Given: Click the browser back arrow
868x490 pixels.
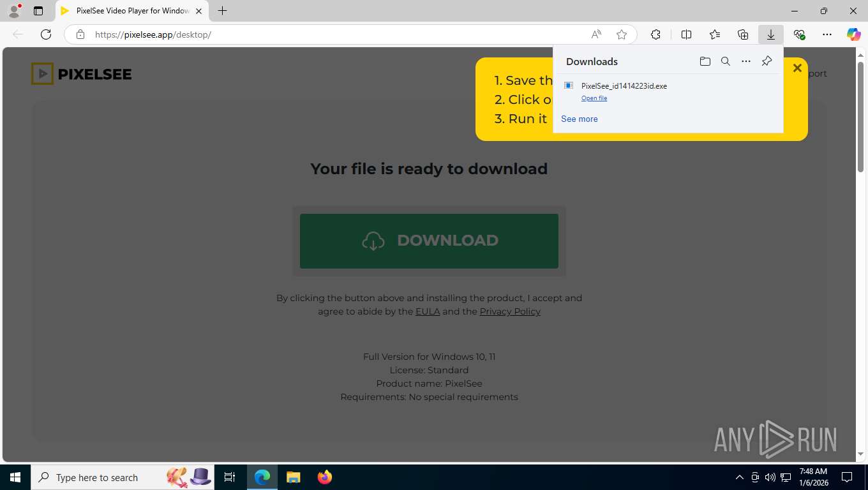Looking at the screenshot, I should pyautogui.click(x=18, y=34).
